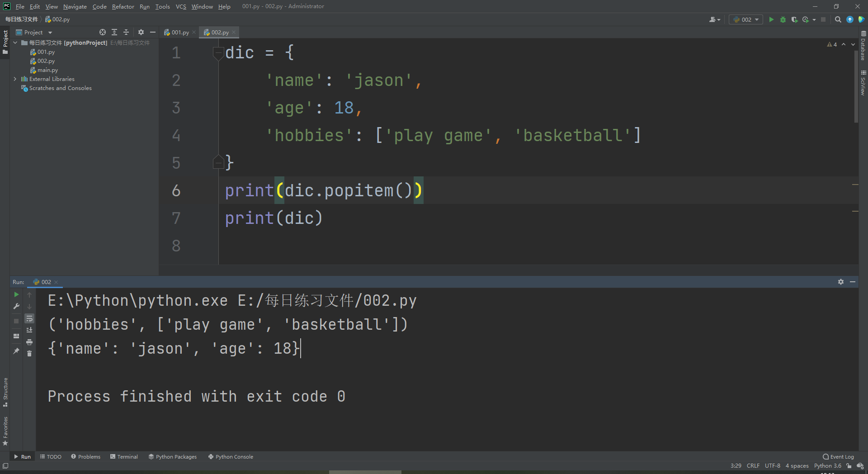The image size is (868, 474).
Task: Run 002 with coverage
Action: (794, 19)
